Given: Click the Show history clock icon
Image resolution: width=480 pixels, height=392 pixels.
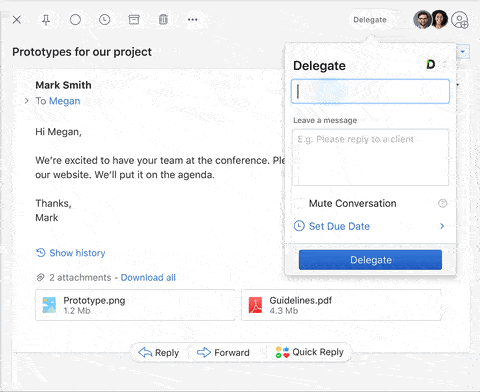Looking at the screenshot, I should coord(41,253).
